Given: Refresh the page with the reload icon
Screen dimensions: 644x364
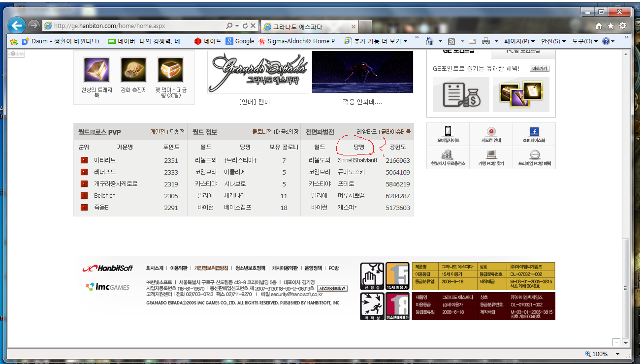Looking at the screenshot, I should (245, 26).
